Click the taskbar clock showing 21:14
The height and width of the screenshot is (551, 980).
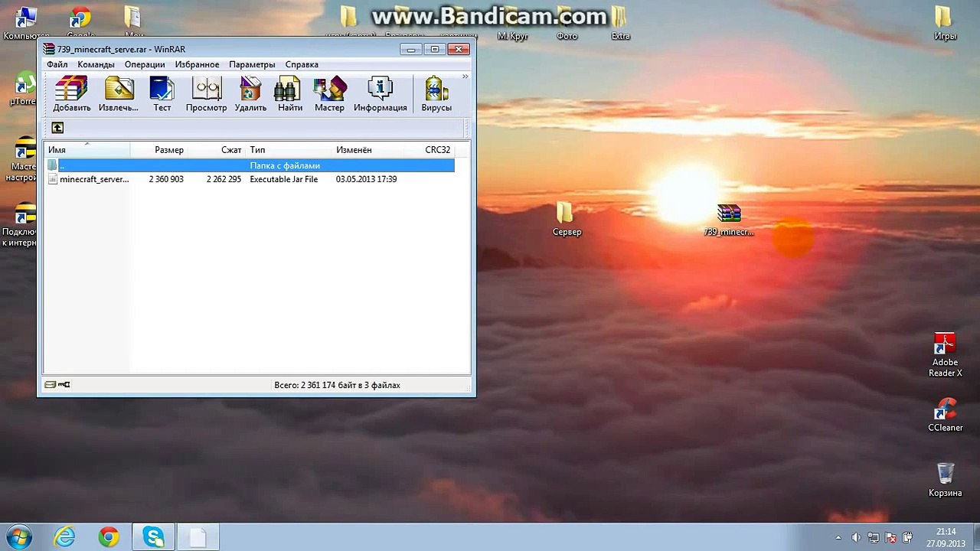click(x=946, y=537)
